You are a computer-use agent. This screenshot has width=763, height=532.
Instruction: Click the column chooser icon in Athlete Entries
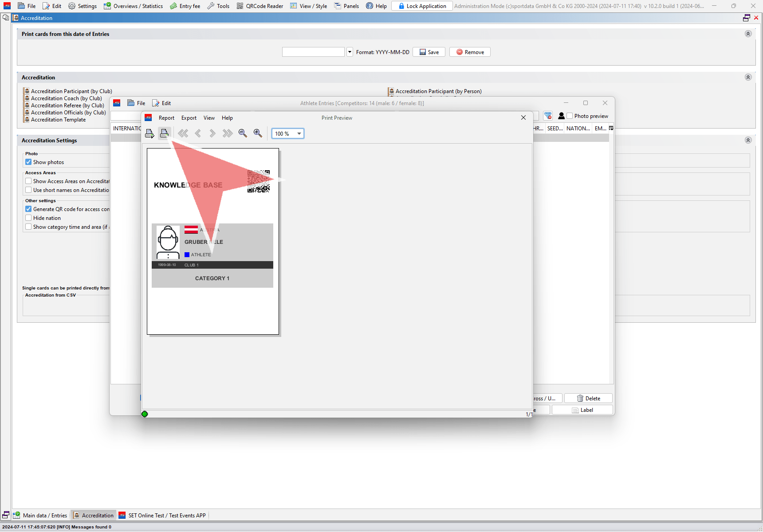click(611, 128)
